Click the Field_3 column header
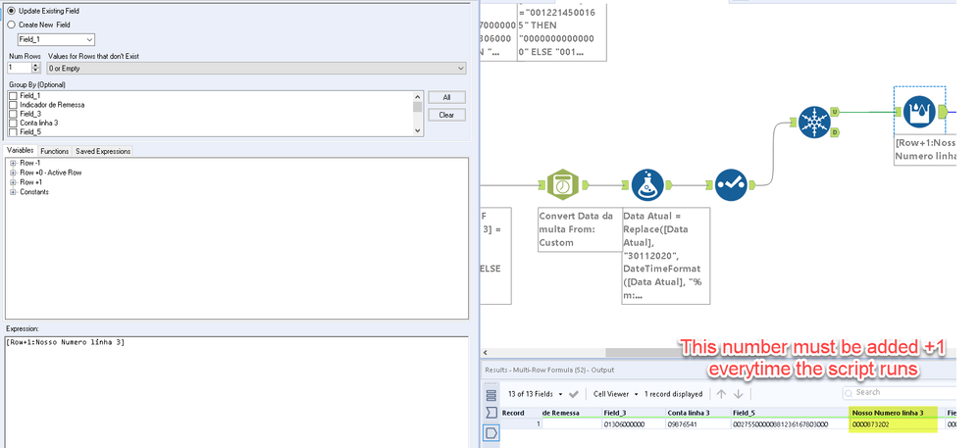This screenshot has height=448, width=980. tap(634, 413)
